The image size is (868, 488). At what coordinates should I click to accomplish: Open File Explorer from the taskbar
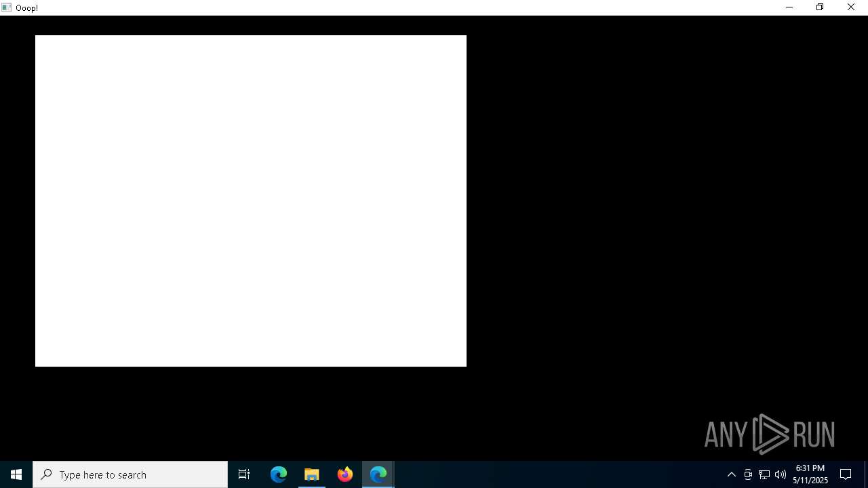312,474
